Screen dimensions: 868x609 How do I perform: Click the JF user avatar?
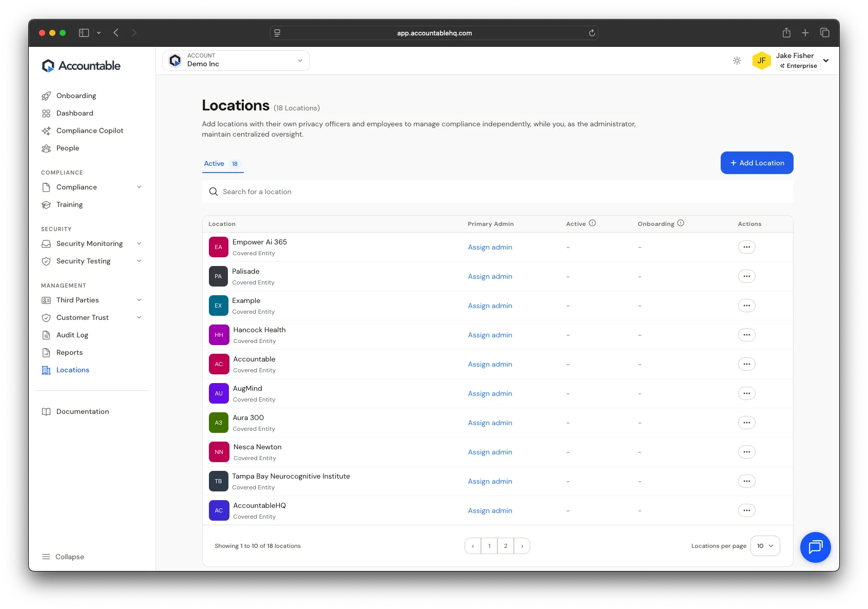(x=762, y=61)
